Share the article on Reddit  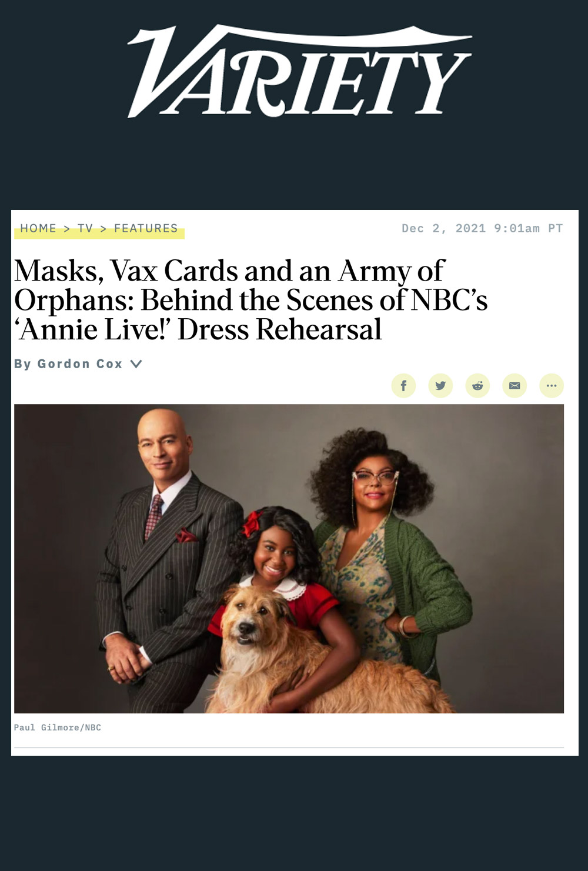(x=477, y=386)
